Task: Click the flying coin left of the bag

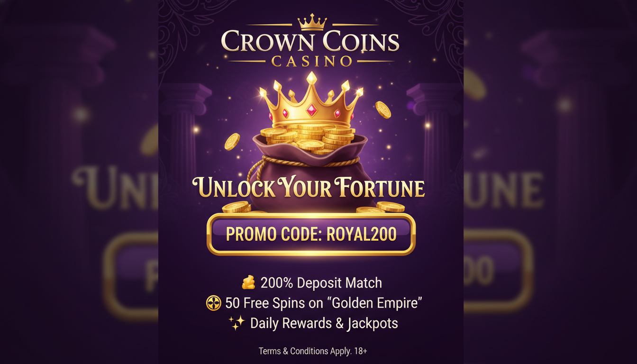Action: click(232, 142)
